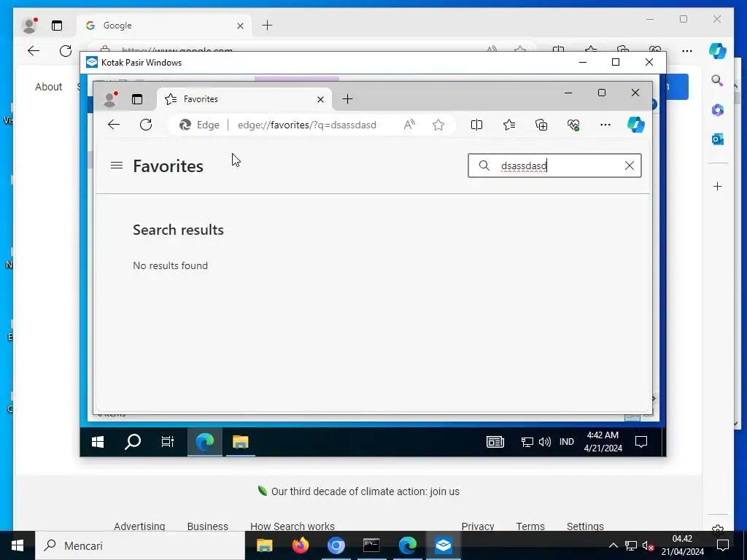Open the host clock showing 04.42

coord(682,545)
